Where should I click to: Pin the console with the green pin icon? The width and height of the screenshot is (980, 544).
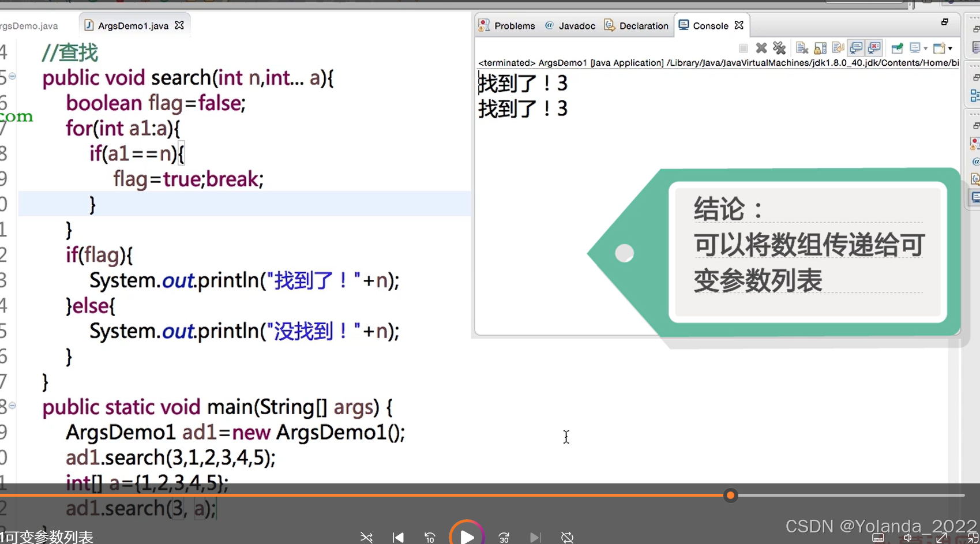897,48
